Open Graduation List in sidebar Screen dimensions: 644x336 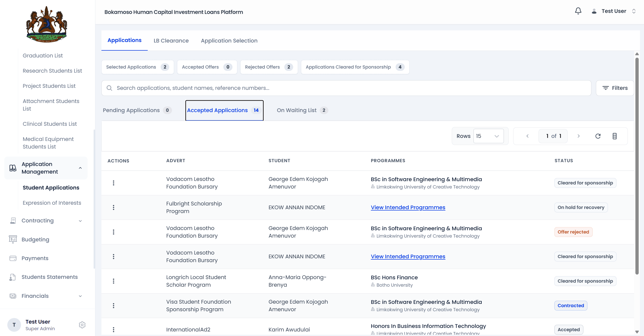(x=43, y=56)
